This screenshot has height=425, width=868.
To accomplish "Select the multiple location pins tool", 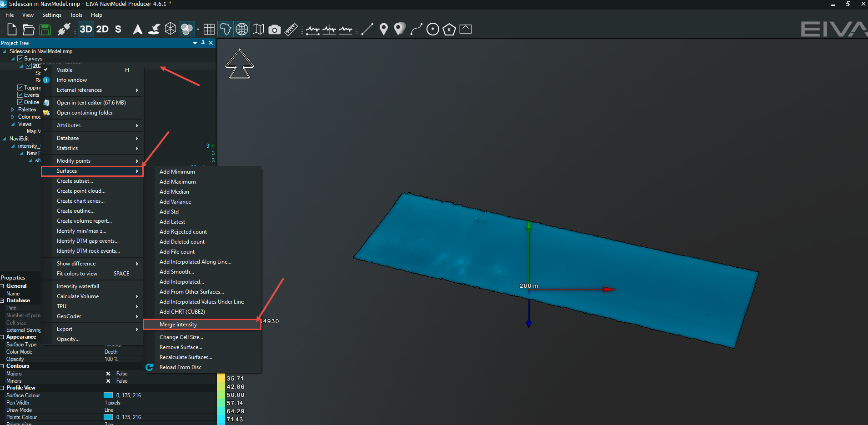I will [x=400, y=30].
